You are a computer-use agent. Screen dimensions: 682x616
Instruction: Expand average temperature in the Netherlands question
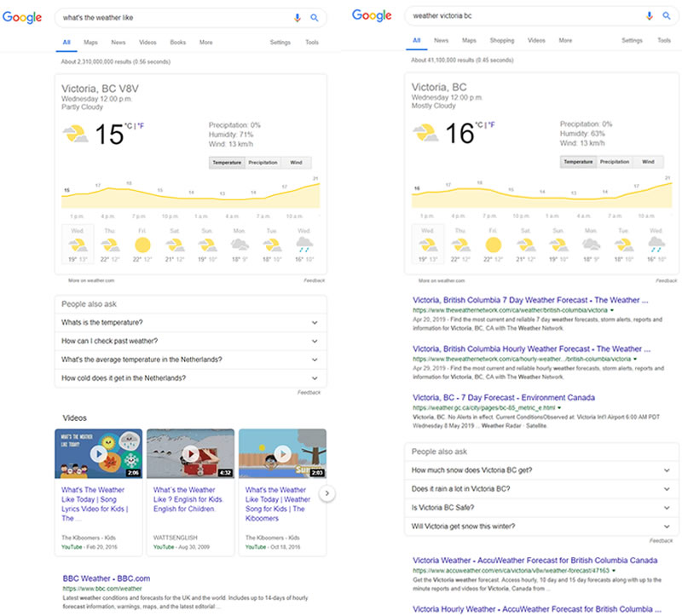(x=190, y=360)
